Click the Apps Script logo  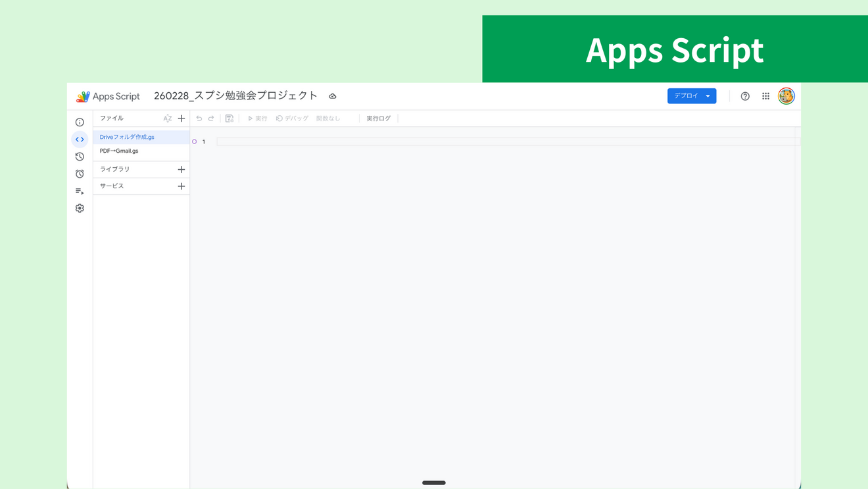click(108, 96)
